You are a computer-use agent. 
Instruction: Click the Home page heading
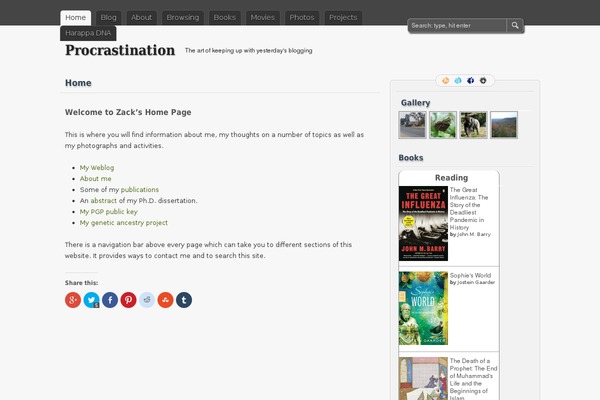pos(78,83)
